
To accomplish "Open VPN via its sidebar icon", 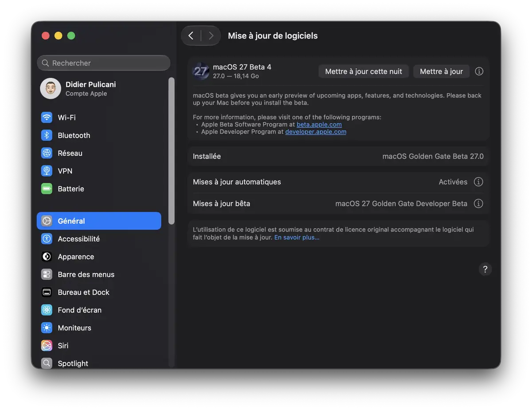I will pyautogui.click(x=47, y=171).
